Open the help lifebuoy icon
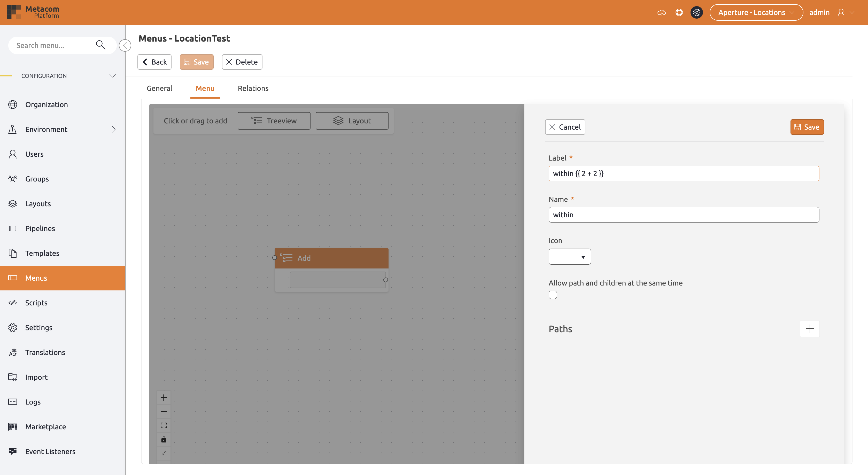Screen dimensions: 868x475 coord(679,12)
